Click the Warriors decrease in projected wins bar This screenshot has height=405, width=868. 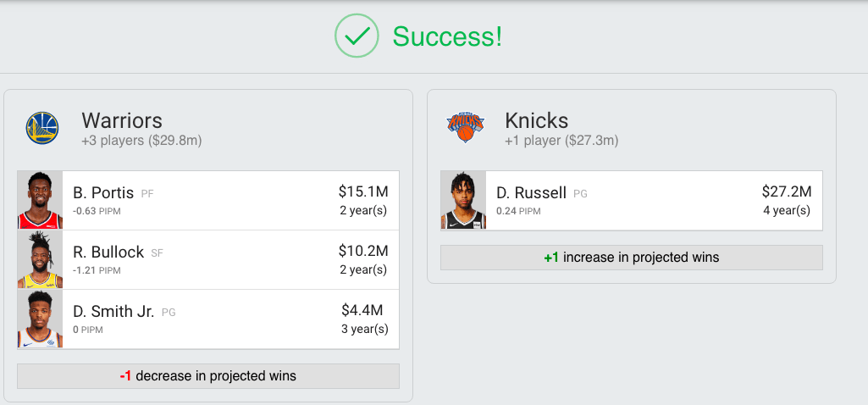tap(208, 376)
